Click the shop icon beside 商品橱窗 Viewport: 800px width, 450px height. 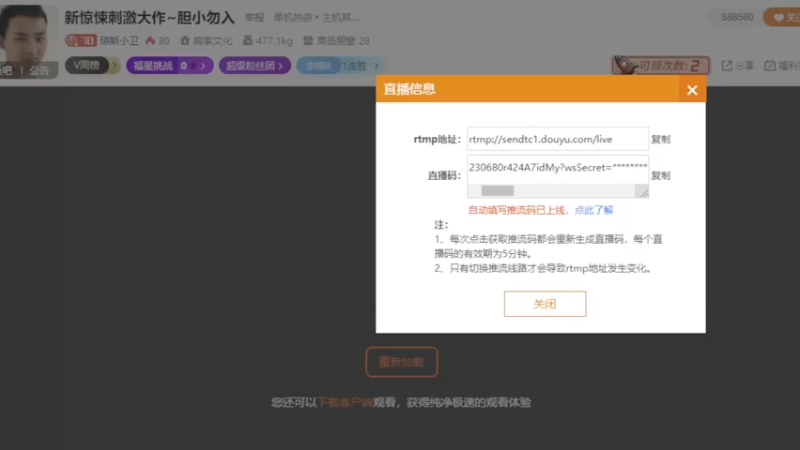click(x=308, y=41)
